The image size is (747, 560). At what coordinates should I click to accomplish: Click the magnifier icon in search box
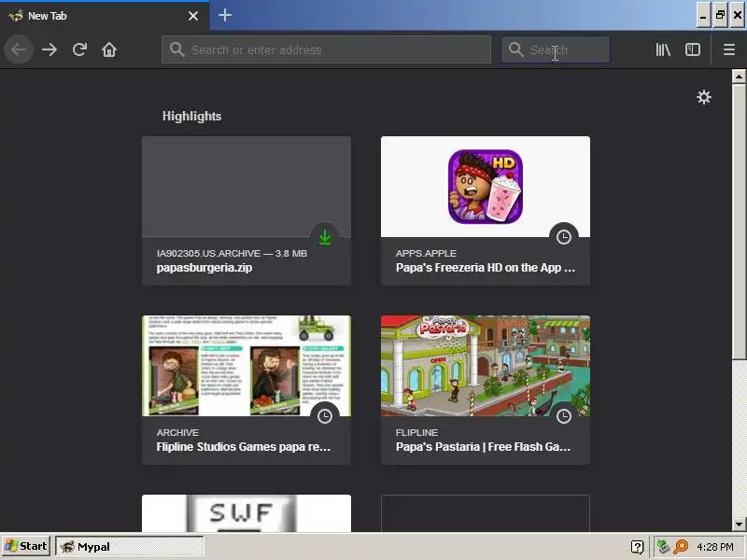[515, 49]
